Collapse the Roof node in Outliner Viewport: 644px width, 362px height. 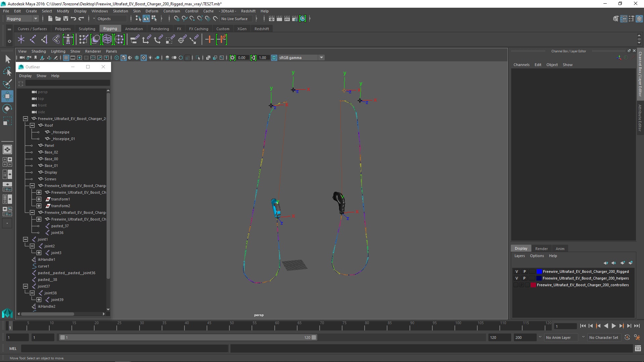[32, 125]
